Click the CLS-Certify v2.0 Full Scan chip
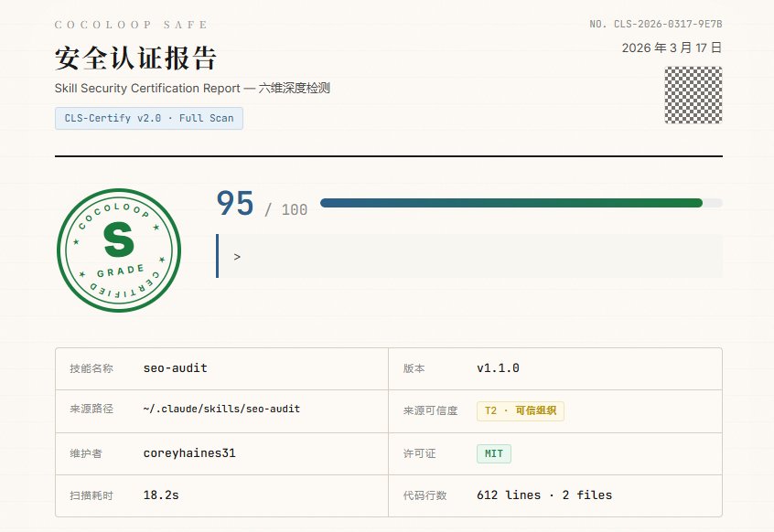The width and height of the screenshot is (774, 532). (148, 118)
